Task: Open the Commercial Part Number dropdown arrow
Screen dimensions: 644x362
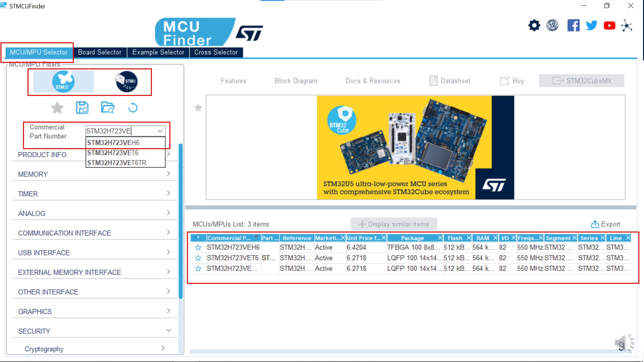Action: click(x=160, y=131)
